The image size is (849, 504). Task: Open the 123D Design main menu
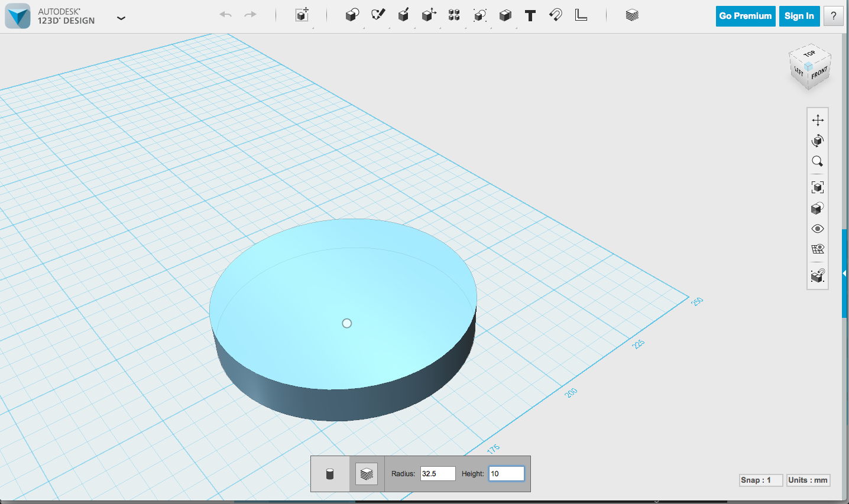[x=121, y=18]
